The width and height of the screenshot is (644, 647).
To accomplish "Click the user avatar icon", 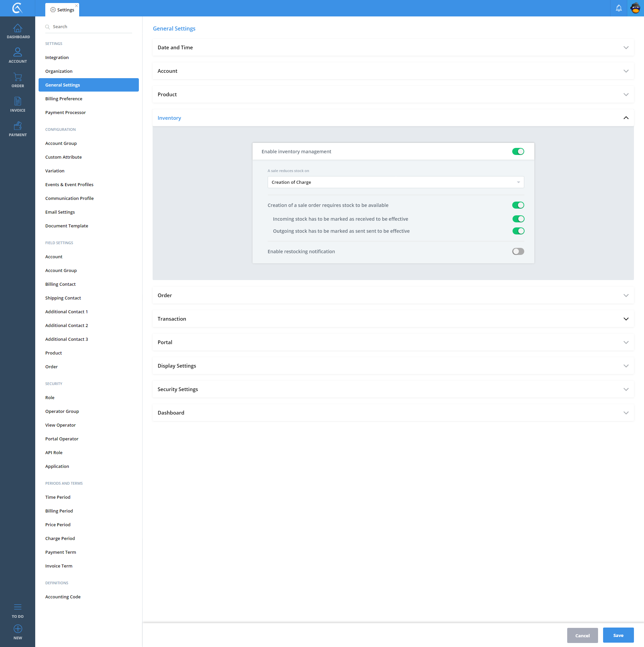I will point(635,8).
